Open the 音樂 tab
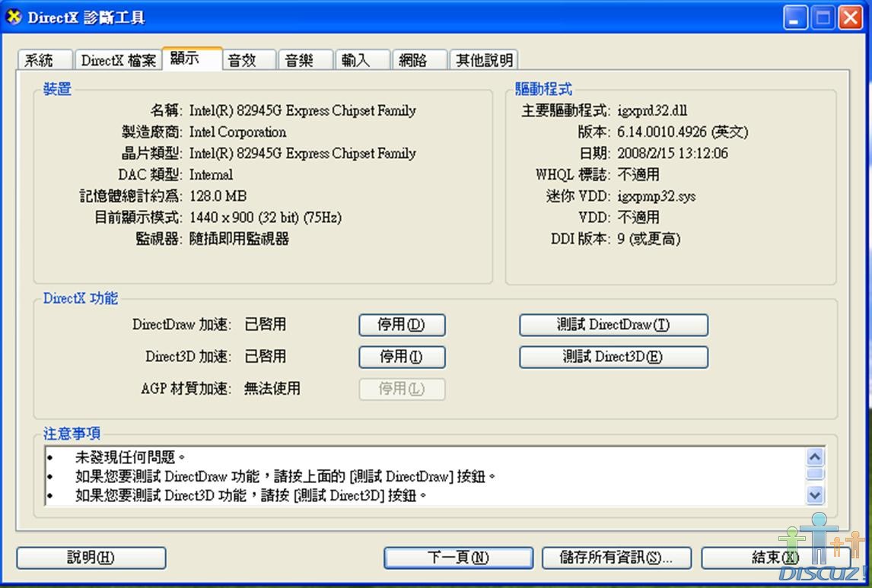 coord(305,60)
